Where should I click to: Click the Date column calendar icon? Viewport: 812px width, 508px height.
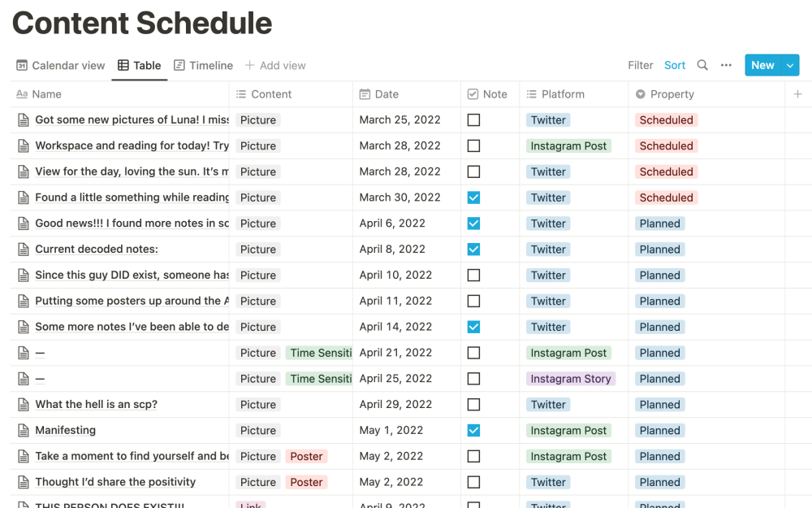[365, 94]
